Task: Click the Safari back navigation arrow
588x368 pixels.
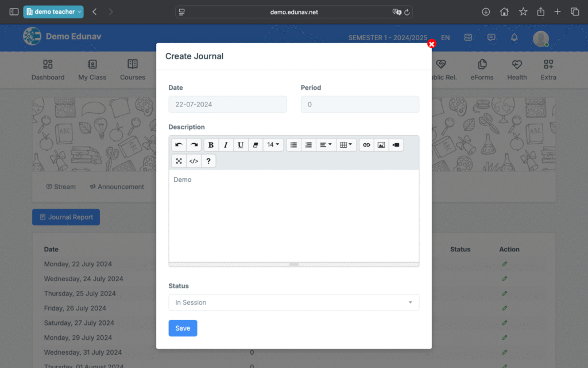Action: click(x=94, y=11)
